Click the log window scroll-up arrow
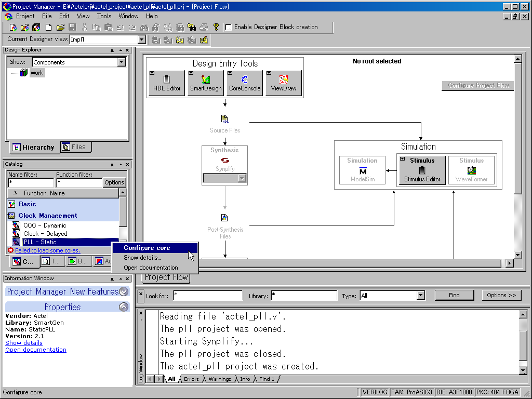 (x=523, y=314)
